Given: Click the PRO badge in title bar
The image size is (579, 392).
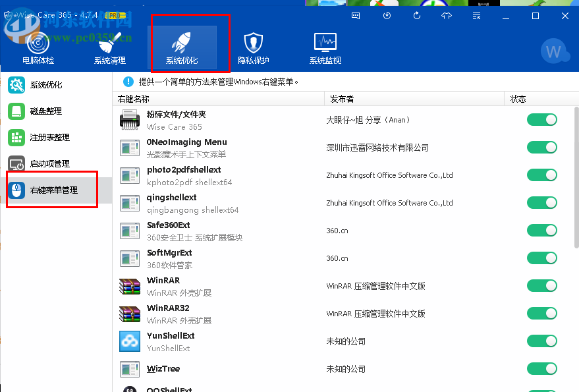Looking at the screenshot, I should pyautogui.click(x=115, y=16).
